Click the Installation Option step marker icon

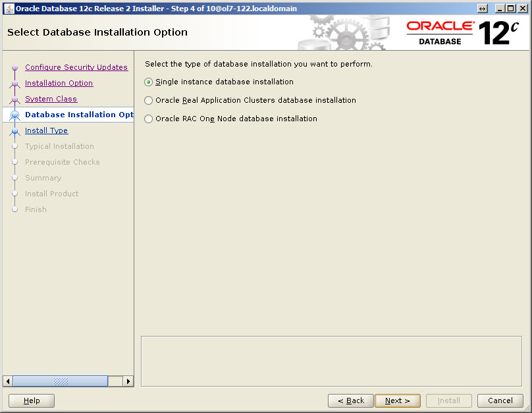point(14,84)
